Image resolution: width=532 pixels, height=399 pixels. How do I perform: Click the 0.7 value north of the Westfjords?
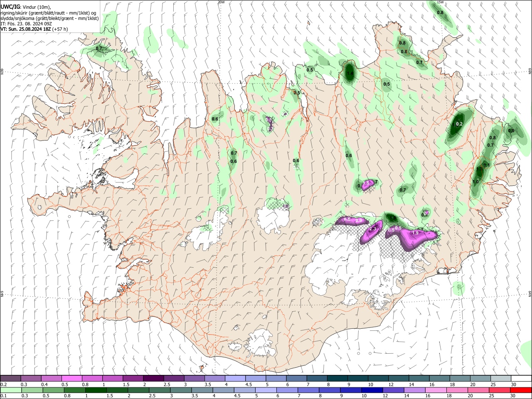99,49
